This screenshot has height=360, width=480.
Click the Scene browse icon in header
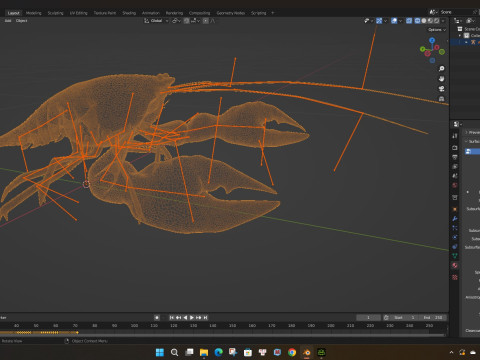coord(433,12)
